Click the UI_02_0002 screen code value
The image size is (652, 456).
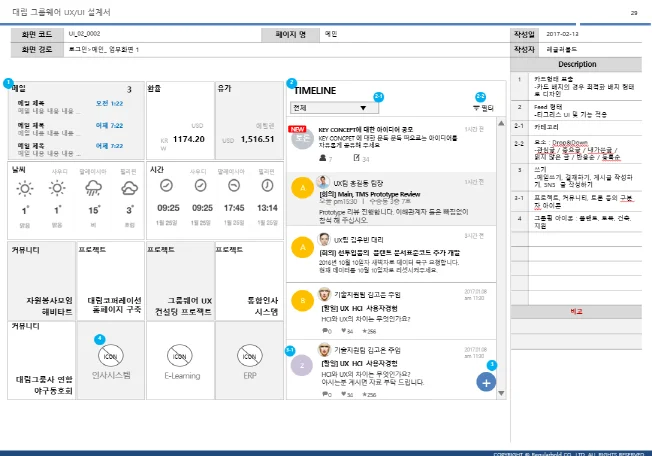tap(84, 34)
